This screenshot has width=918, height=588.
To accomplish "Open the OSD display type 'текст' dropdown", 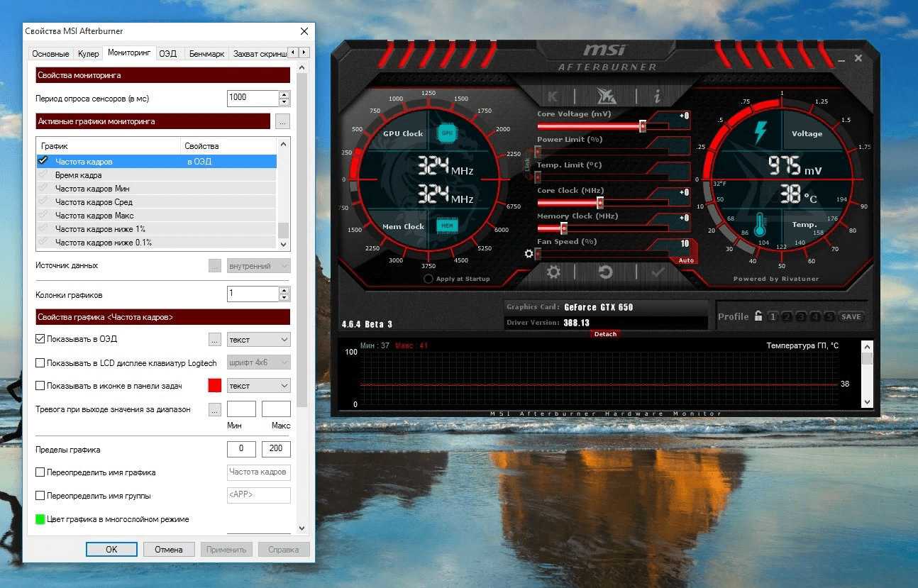I will click(x=259, y=340).
